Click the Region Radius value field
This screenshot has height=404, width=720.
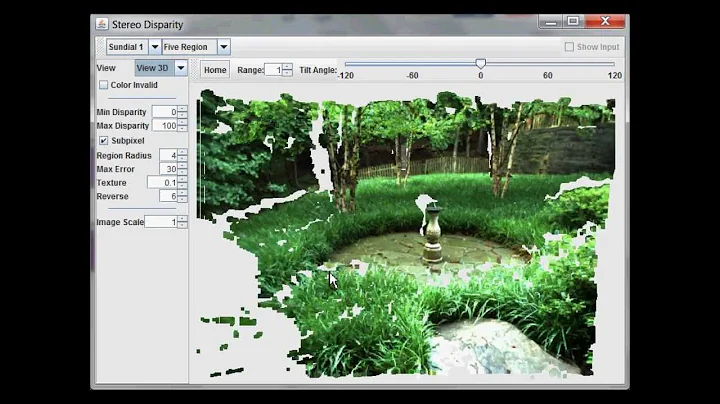(x=168, y=155)
